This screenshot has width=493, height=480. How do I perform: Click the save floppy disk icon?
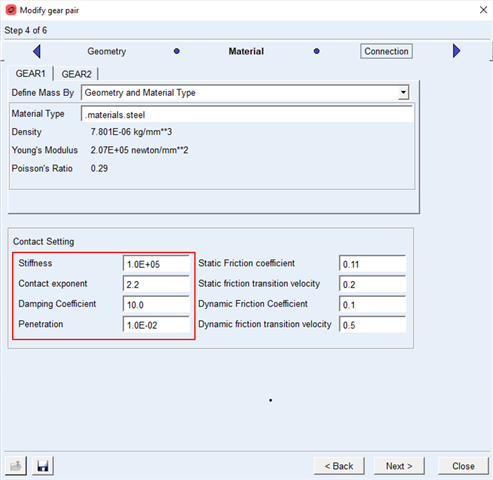click(x=43, y=466)
